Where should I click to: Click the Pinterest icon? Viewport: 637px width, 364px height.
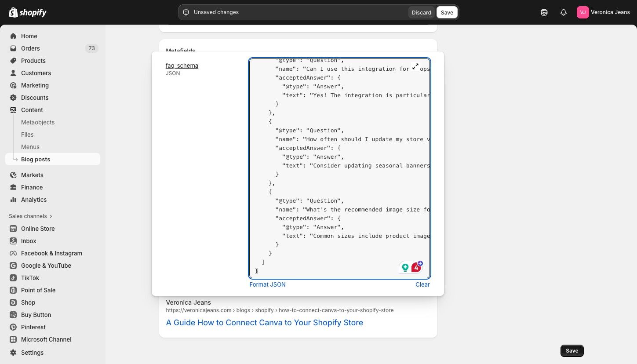click(x=13, y=327)
